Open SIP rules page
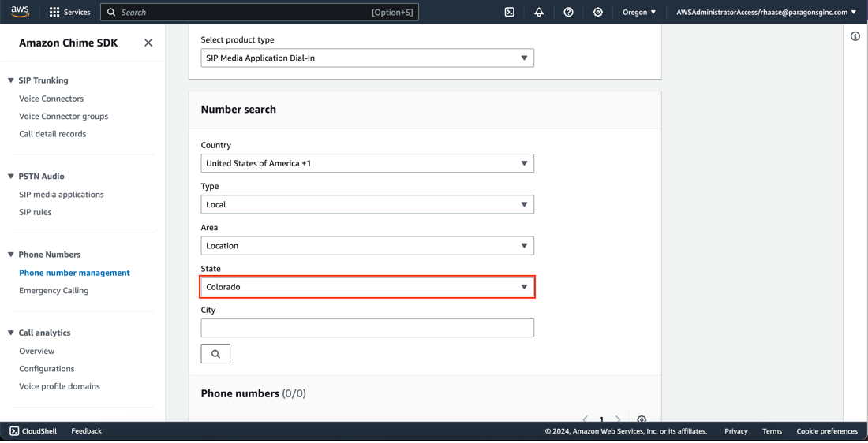 pos(36,212)
